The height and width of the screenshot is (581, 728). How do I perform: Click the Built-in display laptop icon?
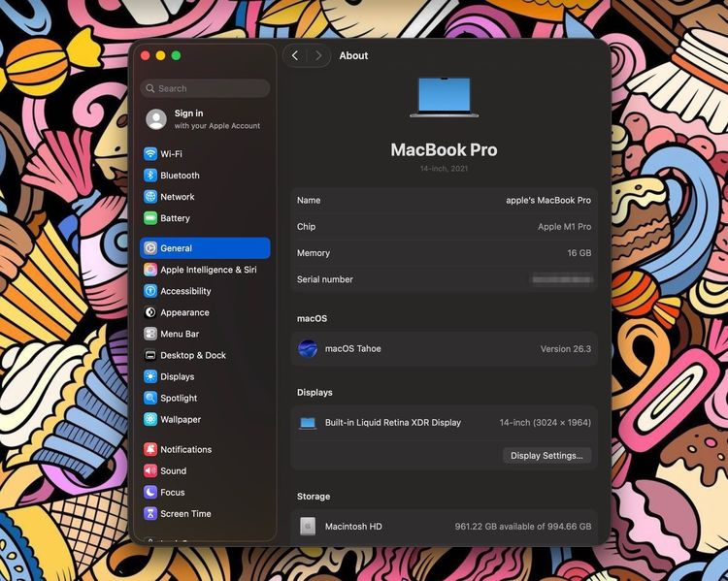pyautogui.click(x=308, y=423)
